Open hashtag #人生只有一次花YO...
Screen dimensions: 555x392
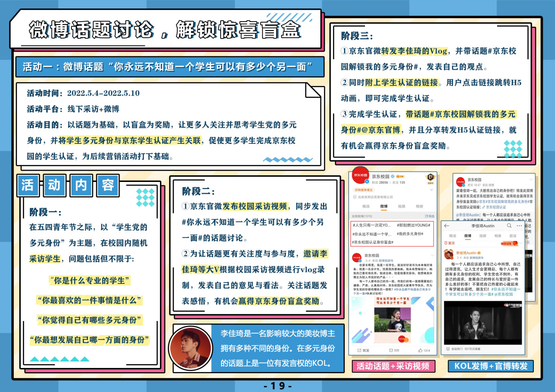372,225
